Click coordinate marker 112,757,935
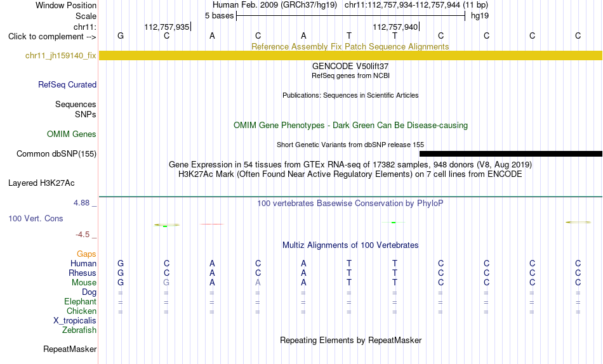 167,27
